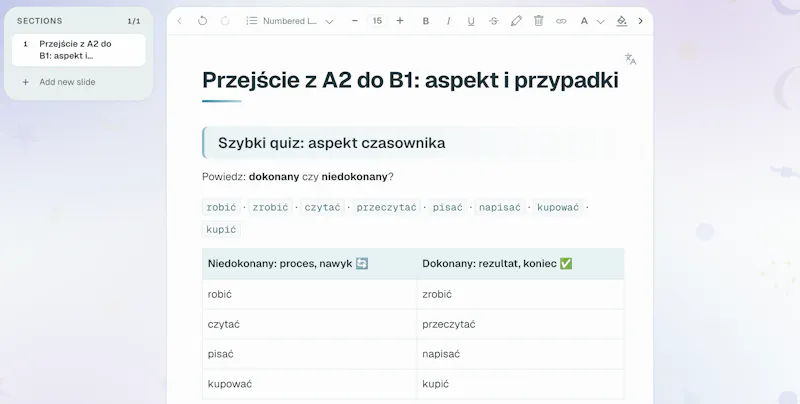Click table cell kupić

point(520,384)
